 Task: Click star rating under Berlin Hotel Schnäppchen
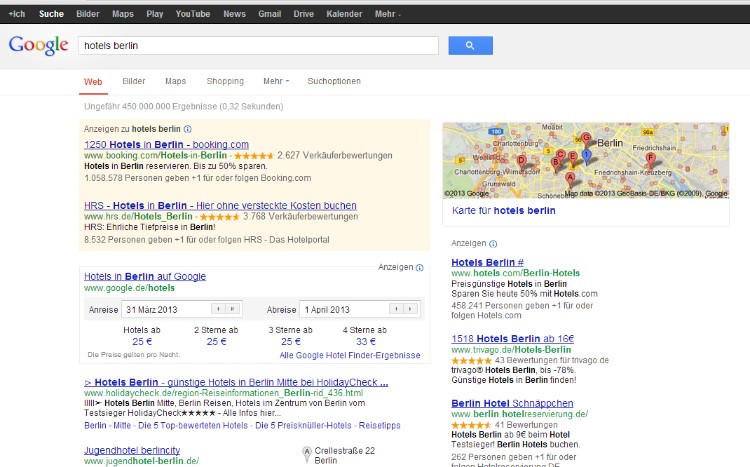(x=471, y=425)
